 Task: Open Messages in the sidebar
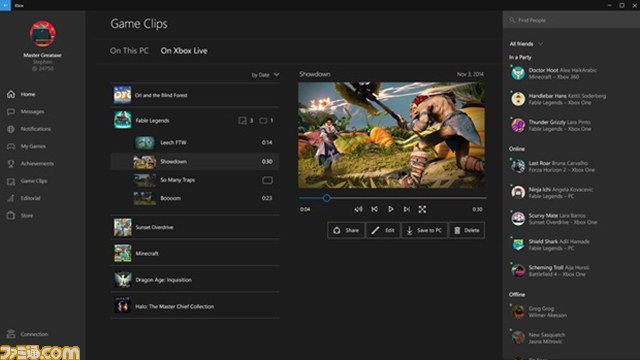pyautogui.click(x=25, y=111)
